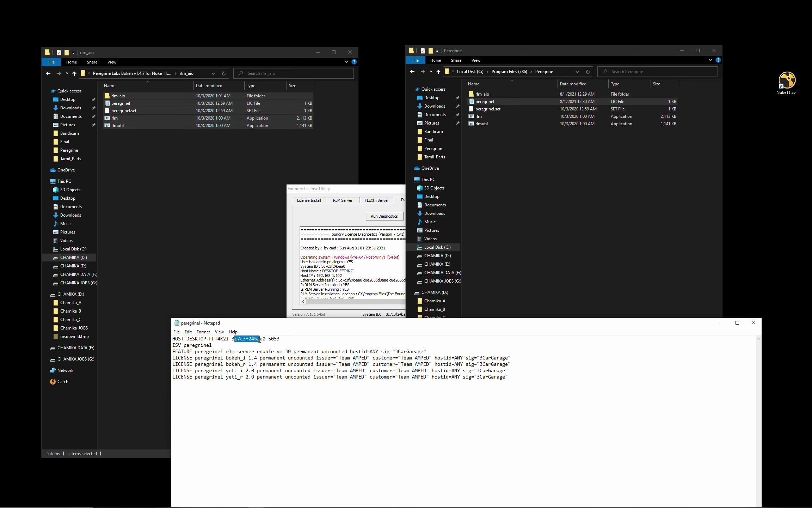Go back in Peregrine window
This screenshot has height=508, width=812.
tap(412, 72)
